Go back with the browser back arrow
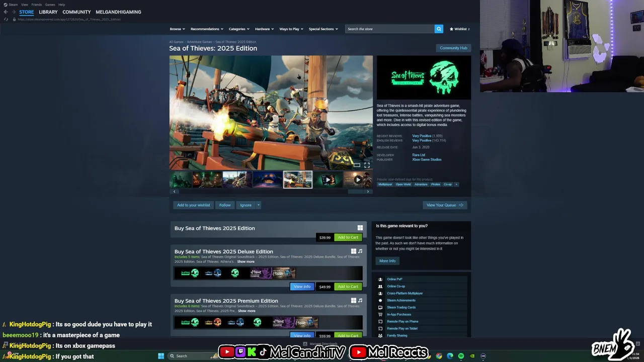Viewport: 644px width, 362px height. point(6,12)
